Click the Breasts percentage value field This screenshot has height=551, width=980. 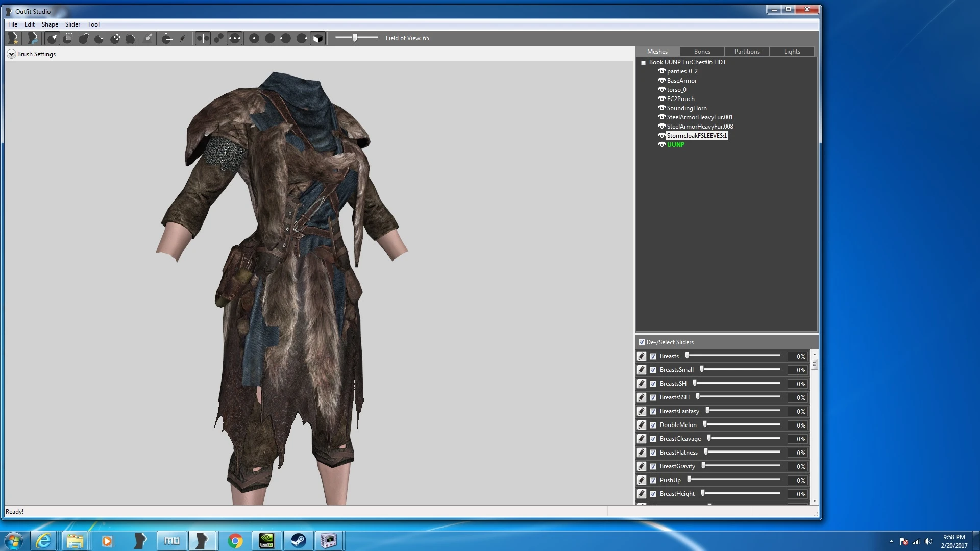797,357
